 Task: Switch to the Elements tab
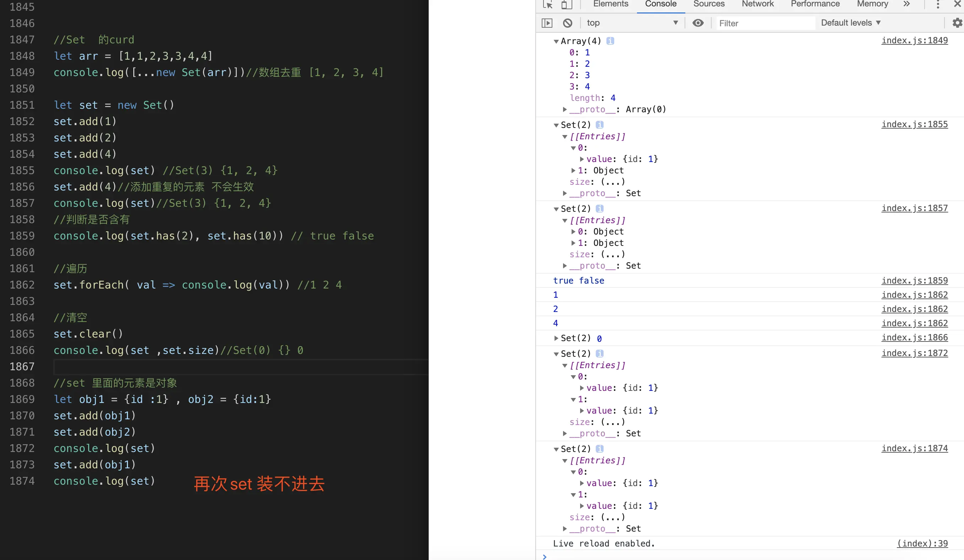[x=611, y=4]
